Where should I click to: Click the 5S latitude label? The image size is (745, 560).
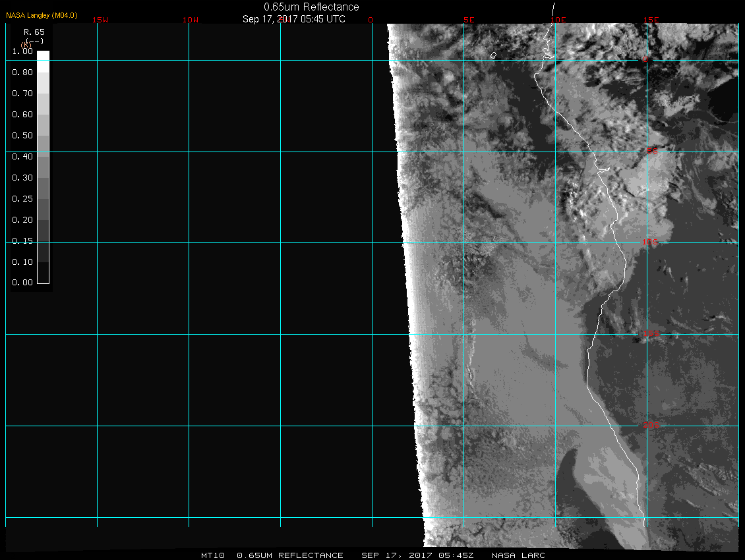tap(652, 151)
